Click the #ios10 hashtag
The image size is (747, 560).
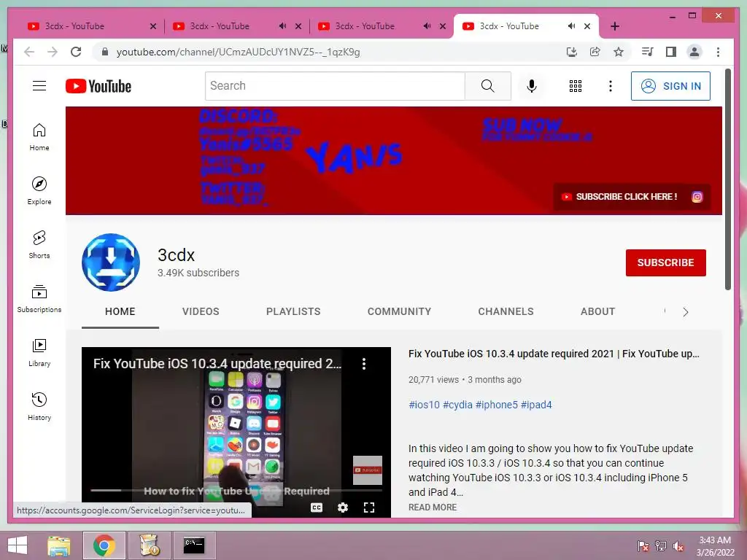click(x=424, y=405)
